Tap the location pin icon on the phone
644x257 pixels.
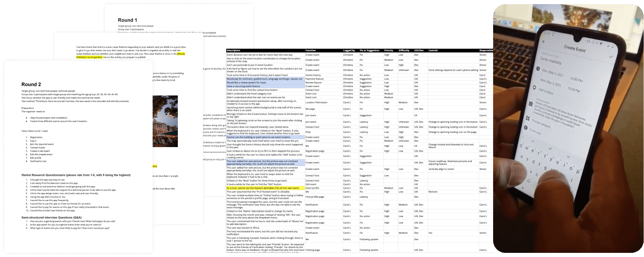click(x=535, y=87)
